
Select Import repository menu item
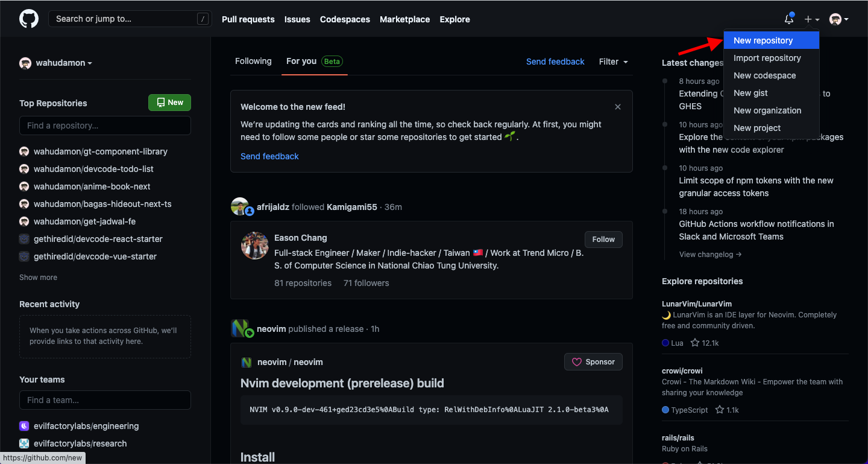772,58
